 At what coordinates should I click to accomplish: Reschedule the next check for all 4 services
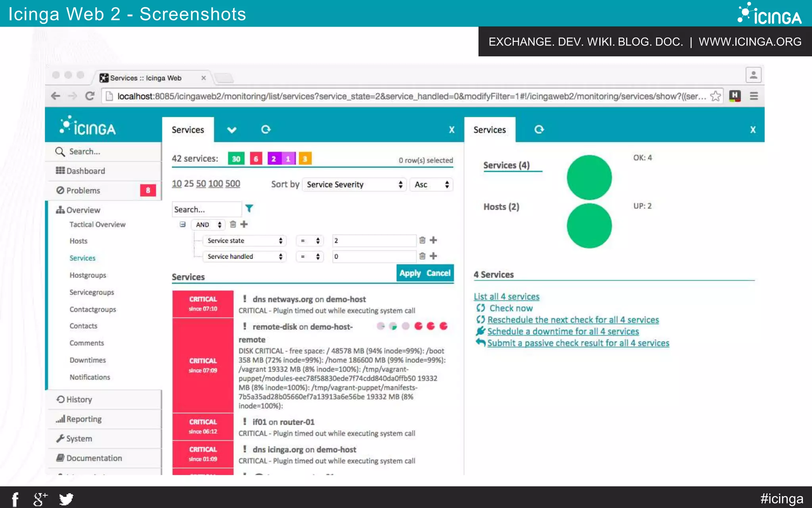(x=573, y=320)
